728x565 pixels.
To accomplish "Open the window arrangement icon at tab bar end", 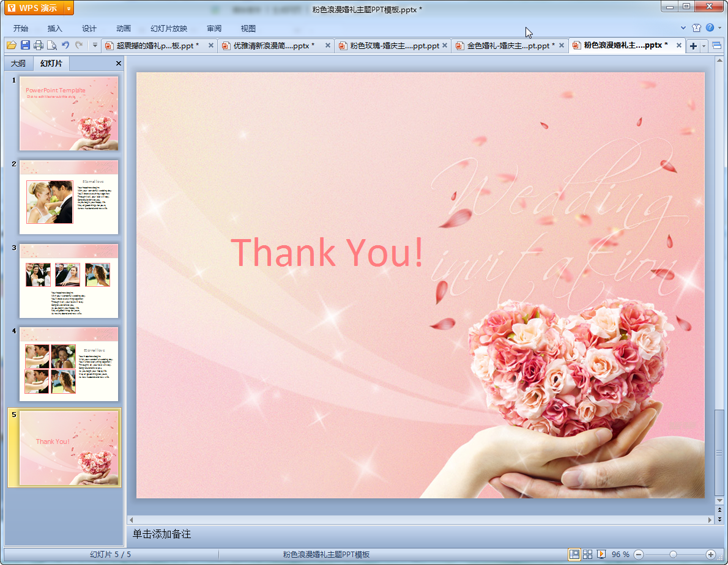I will pyautogui.click(x=717, y=45).
